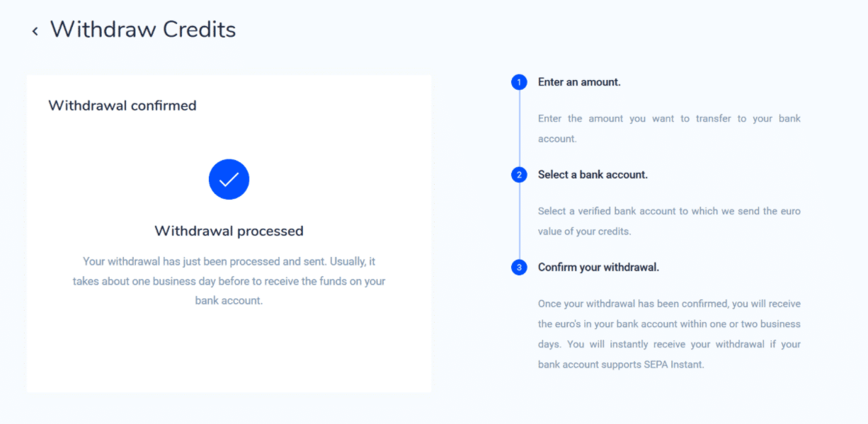This screenshot has width=868, height=424.
Task: Select the step 2 numbered circle
Action: coord(519,175)
